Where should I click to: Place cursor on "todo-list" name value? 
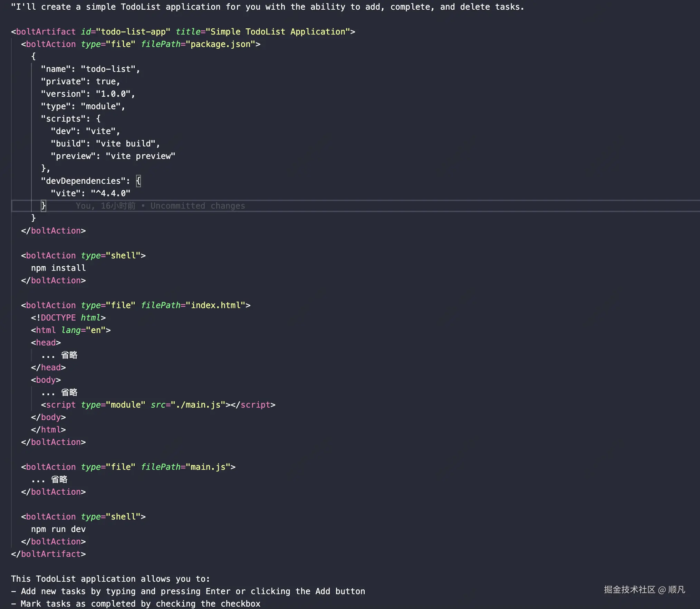point(108,69)
